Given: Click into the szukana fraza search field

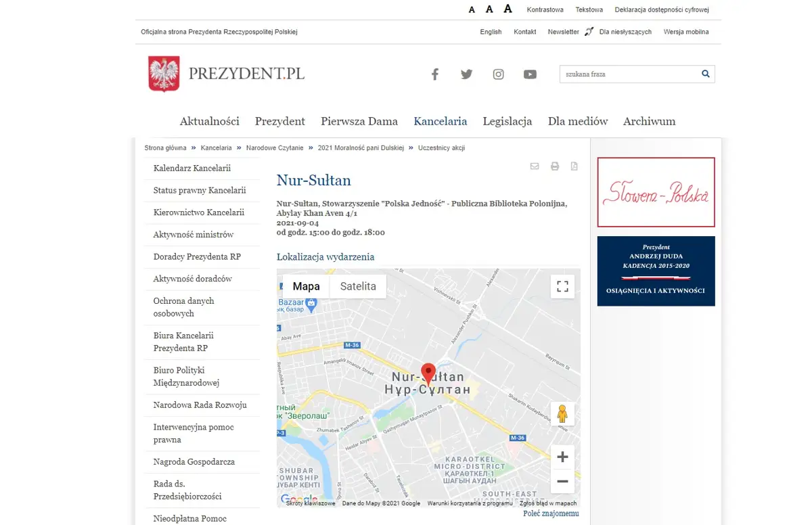Looking at the screenshot, I should click(x=629, y=74).
